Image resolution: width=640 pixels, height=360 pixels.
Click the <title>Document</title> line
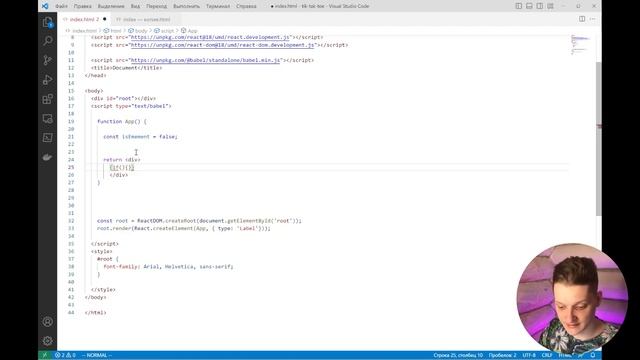(x=127, y=68)
